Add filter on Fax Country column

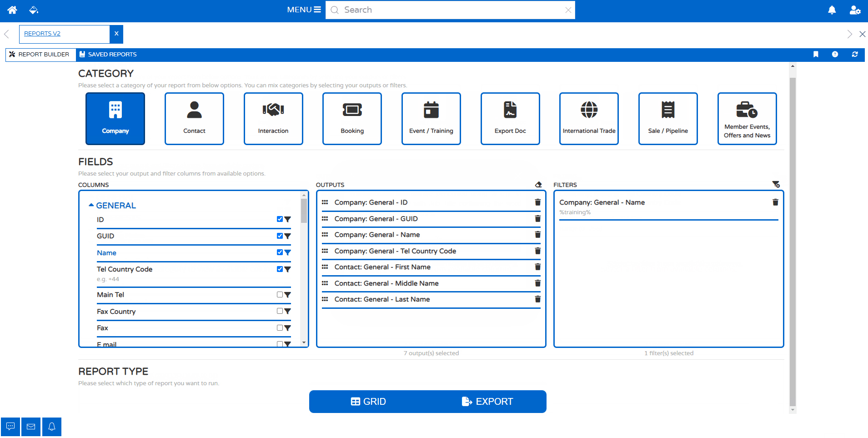[x=287, y=312]
